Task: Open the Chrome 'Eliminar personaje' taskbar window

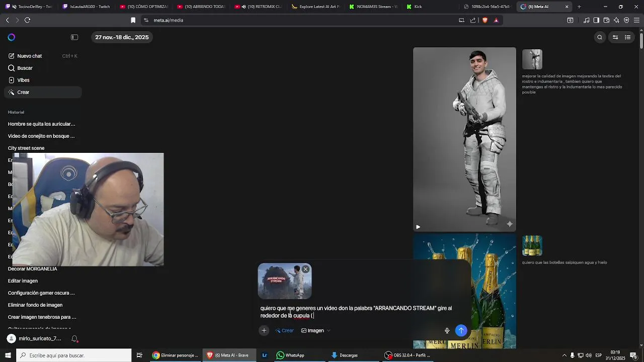Action: (176, 355)
